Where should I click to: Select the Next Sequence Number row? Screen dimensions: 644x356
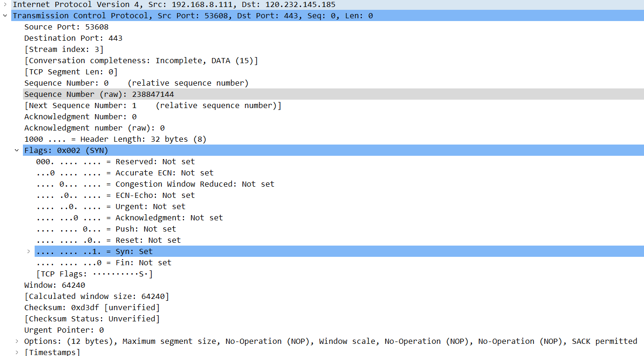coord(153,105)
